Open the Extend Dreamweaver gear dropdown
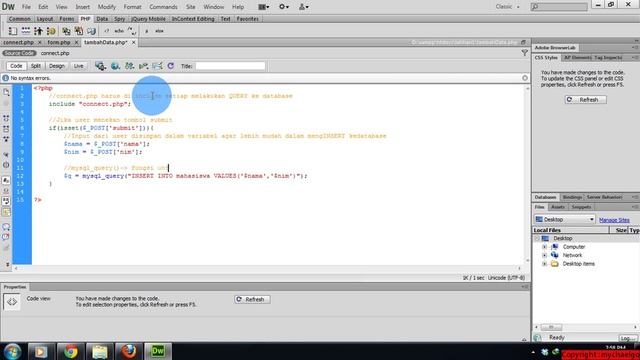640x360 pixels. pos(284,7)
